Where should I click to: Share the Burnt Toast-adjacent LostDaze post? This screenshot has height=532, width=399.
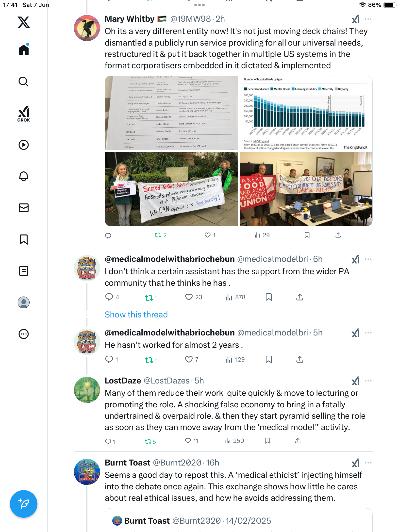click(298, 441)
